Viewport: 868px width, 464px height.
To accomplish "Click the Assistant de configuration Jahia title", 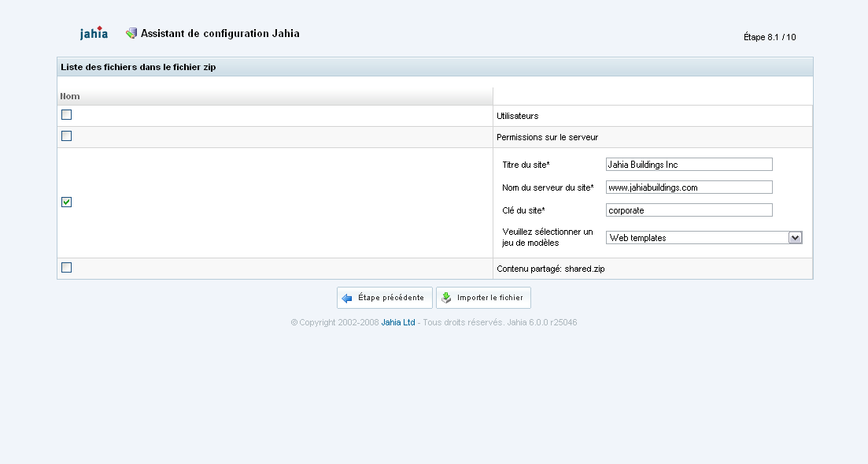I will point(220,33).
